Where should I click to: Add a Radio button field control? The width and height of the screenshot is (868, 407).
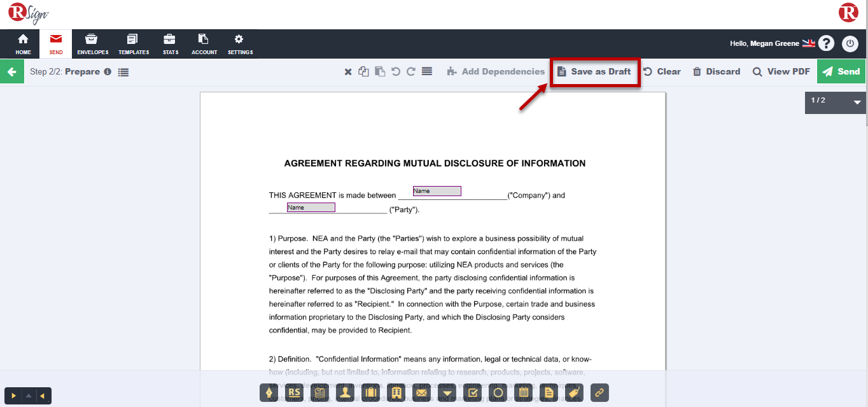498,393
